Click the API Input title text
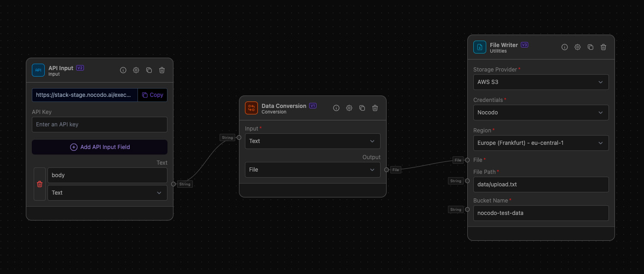Viewport: 644px width, 274px height. [x=61, y=68]
